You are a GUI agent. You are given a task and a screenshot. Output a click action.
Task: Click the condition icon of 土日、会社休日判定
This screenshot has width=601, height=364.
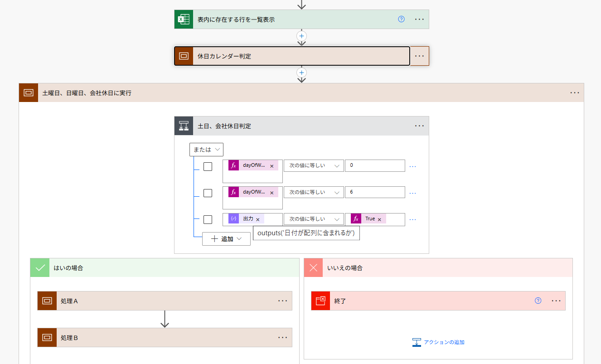tap(184, 126)
